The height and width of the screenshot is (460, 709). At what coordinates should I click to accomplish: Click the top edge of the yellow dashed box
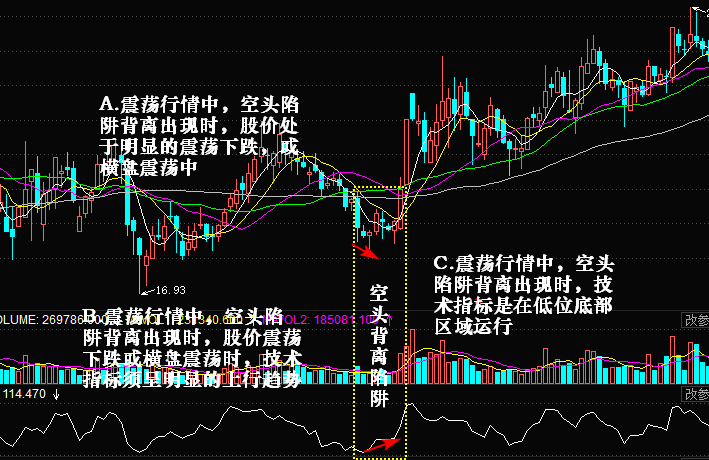click(380, 188)
